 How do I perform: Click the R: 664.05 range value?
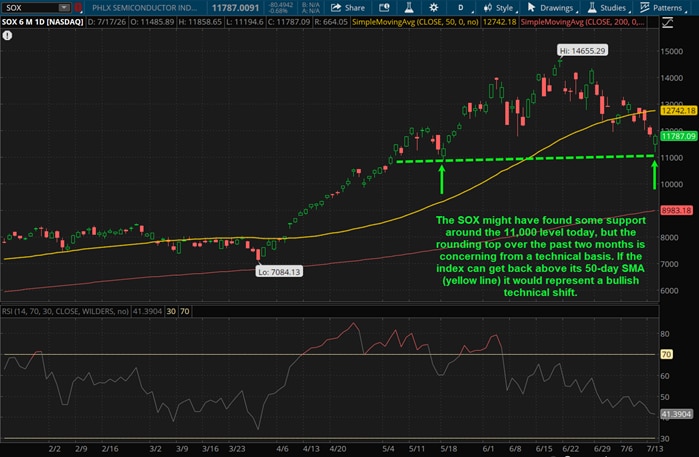(x=330, y=22)
